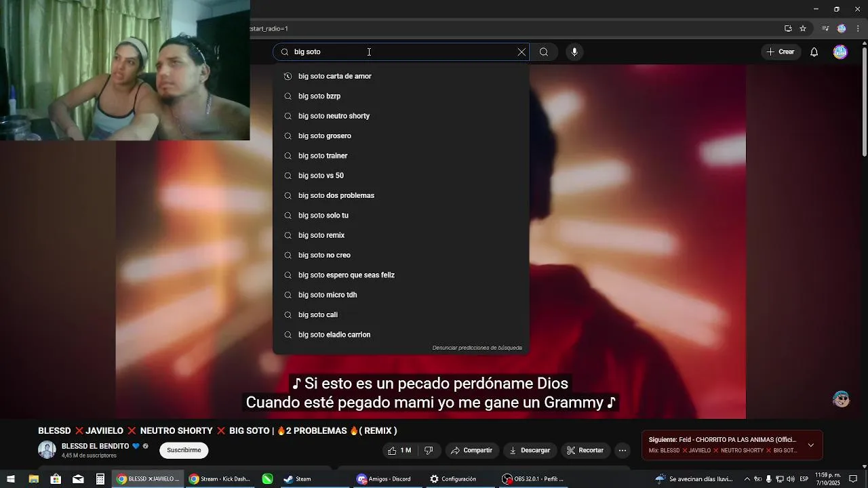Open the green phone-style app in taskbar
This screenshot has width=868, height=488.
(267, 479)
